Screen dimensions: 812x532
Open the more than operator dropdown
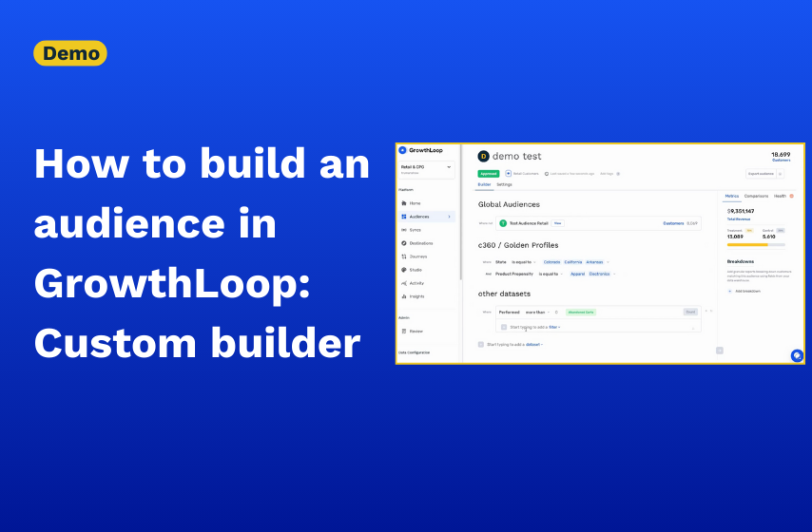tap(537, 312)
